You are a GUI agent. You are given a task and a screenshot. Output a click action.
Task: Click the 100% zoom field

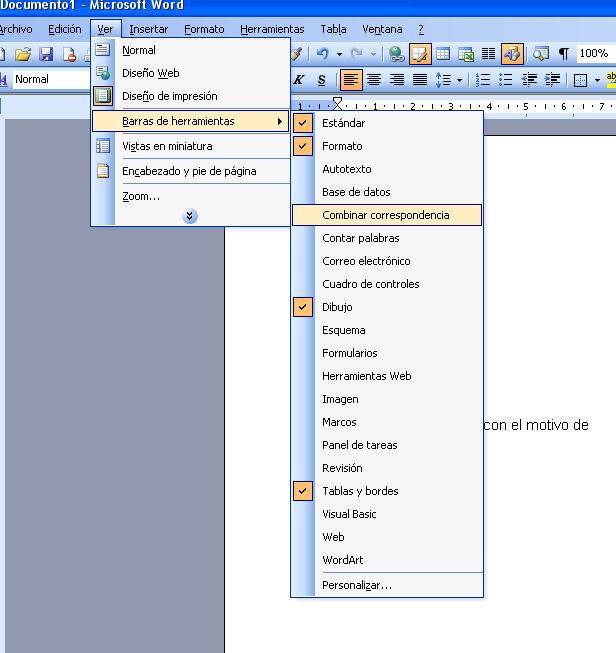pyautogui.click(x=594, y=54)
